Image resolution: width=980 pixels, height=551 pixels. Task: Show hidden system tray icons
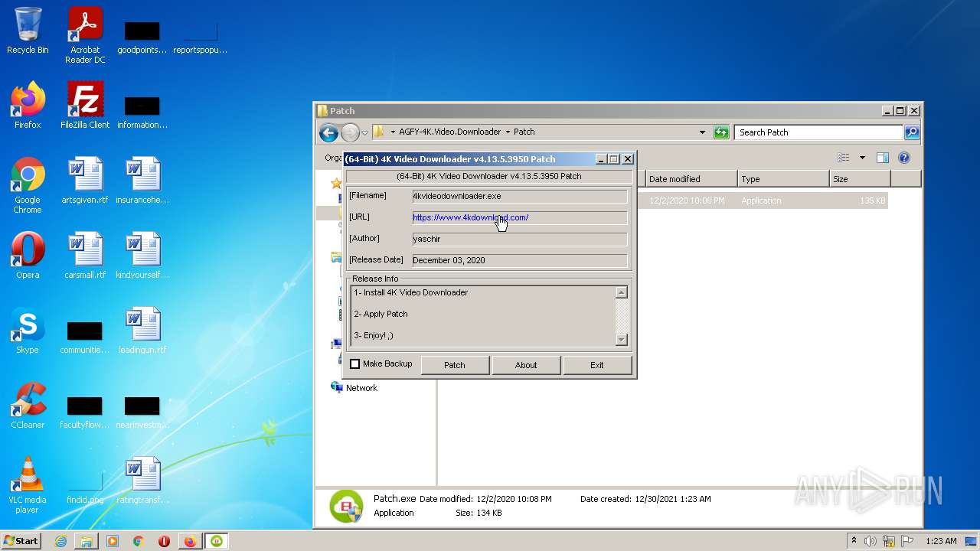click(854, 541)
